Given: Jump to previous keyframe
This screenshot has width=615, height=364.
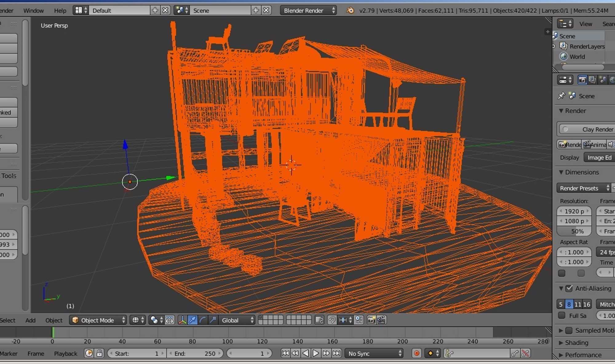Looking at the screenshot, I should (x=295, y=353).
